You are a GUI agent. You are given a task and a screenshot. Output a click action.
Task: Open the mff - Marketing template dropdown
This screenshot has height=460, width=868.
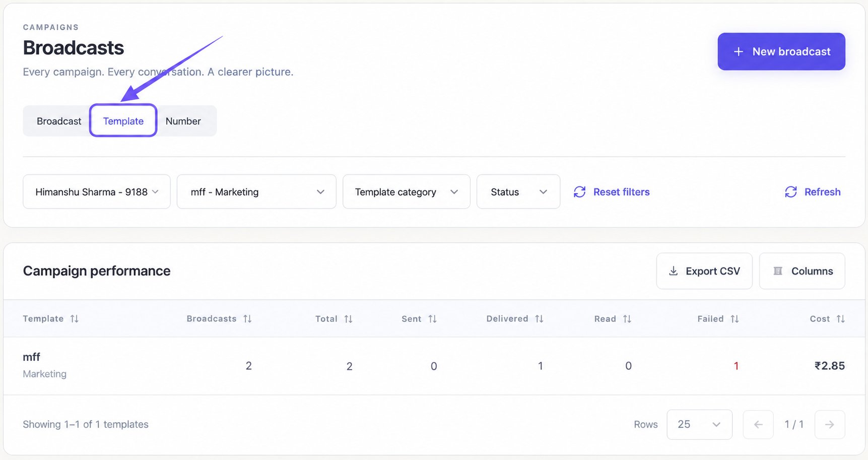point(256,191)
